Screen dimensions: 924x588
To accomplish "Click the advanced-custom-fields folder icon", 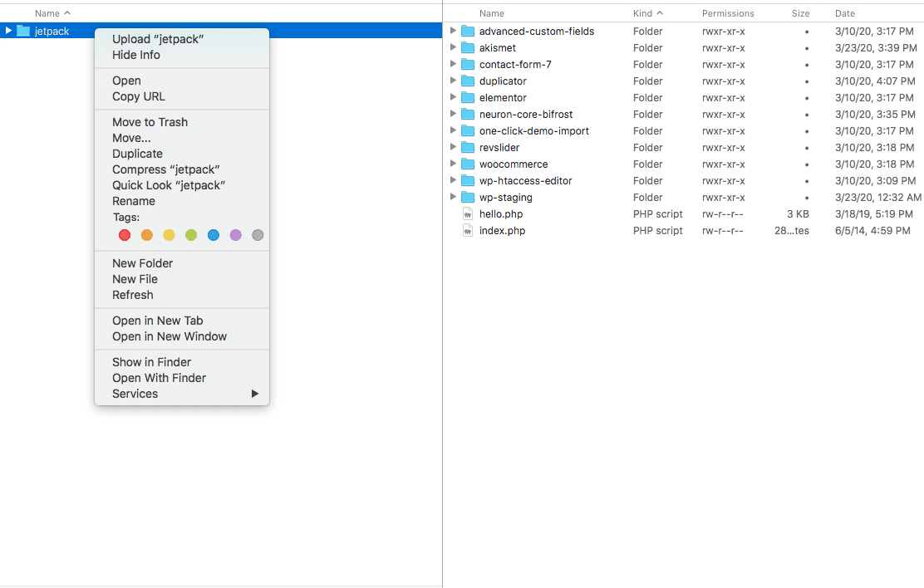I will pos(468,31).
